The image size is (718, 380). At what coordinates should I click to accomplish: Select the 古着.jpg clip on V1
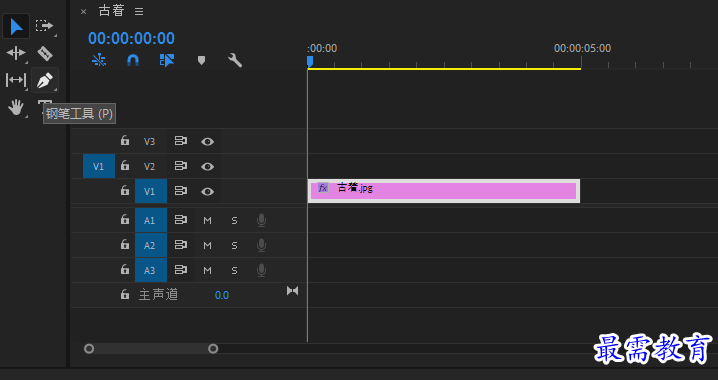(444, 191)
